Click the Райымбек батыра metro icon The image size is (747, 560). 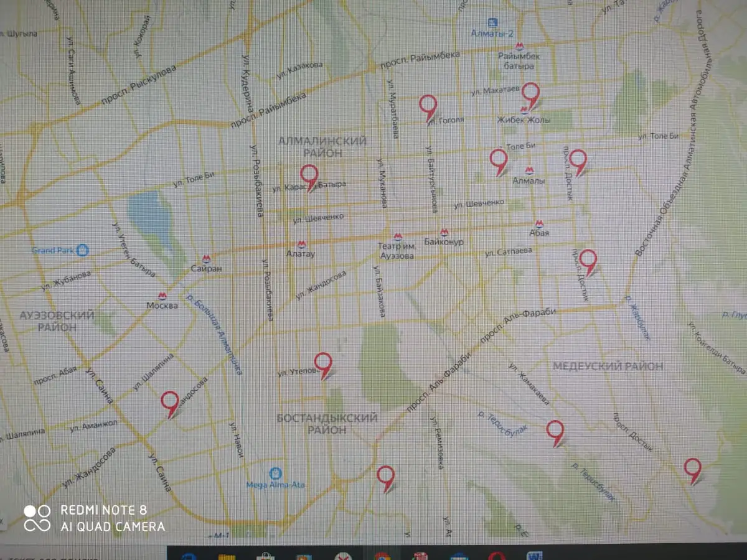click(519, 45)
